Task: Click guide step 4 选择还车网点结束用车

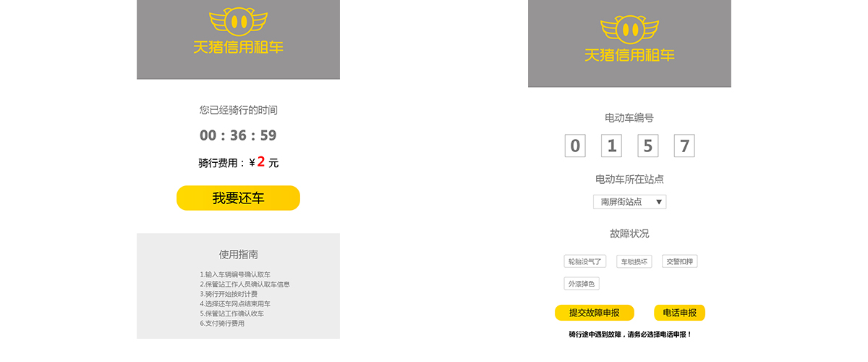Action: [235, 304]
